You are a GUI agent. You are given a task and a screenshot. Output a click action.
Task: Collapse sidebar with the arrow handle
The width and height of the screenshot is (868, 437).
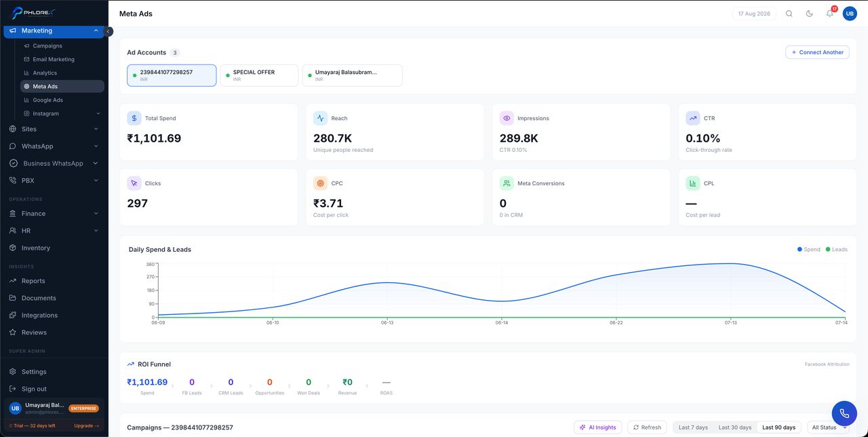(x=108, y=31)
